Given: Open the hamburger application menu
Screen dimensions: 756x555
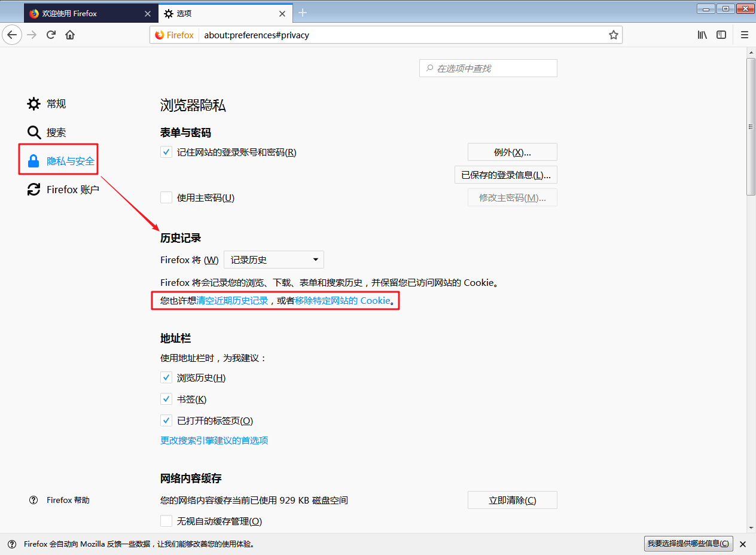Looking at the screenshot, I should tap(745, 35).
